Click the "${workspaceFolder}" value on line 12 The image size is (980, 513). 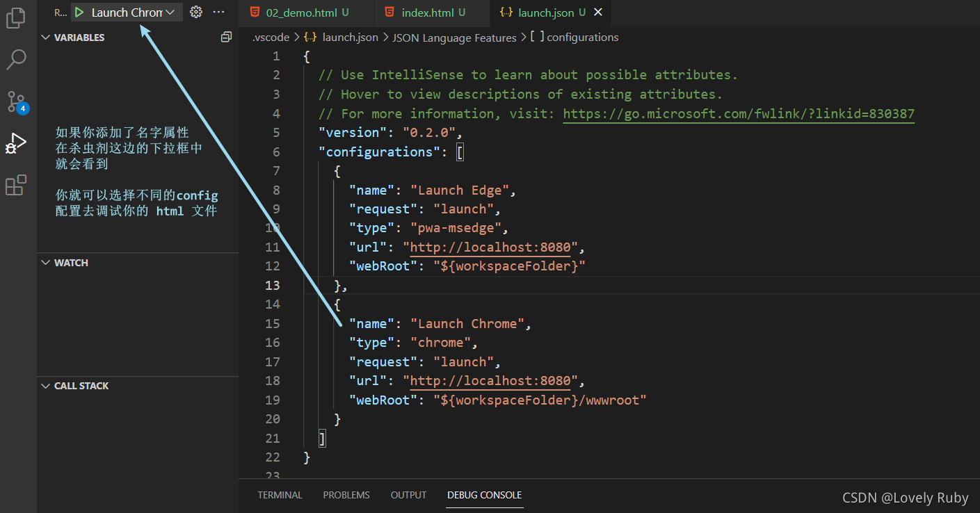coord(509,266)
